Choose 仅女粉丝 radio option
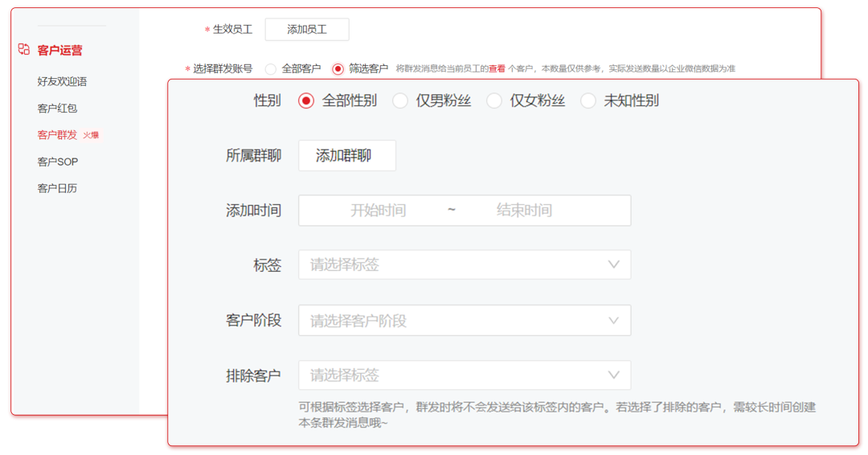 tap(494, 101)
